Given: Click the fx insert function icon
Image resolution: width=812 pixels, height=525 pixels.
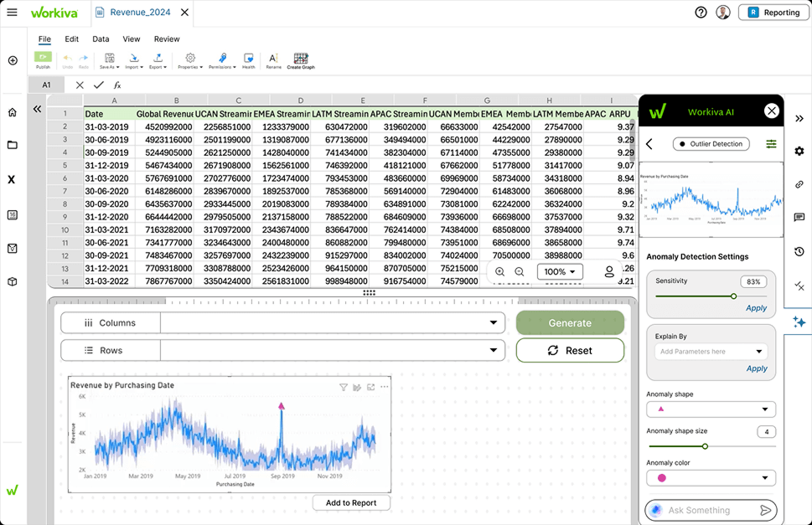Looking at the screenshot, I should coord(117,85).
